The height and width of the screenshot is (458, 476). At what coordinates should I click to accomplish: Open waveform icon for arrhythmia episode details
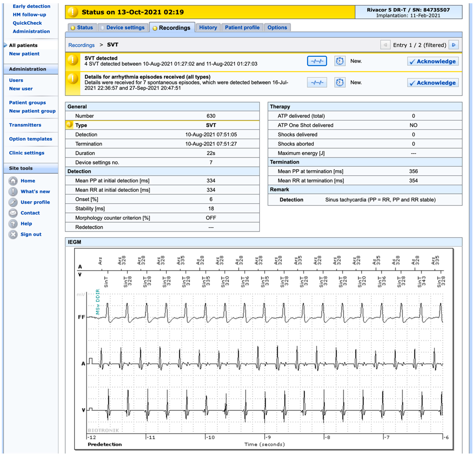click(317, 82)
